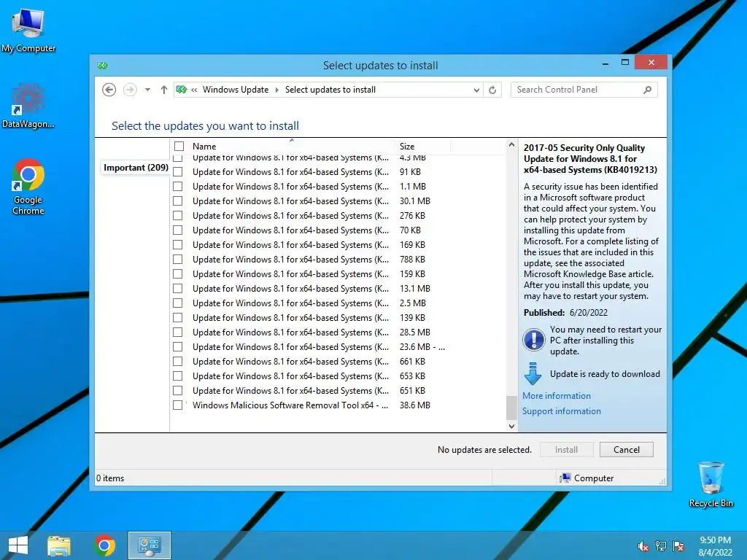This screenshot has width=747, height=560.
Task: Click the Install button
Action: 566,449
